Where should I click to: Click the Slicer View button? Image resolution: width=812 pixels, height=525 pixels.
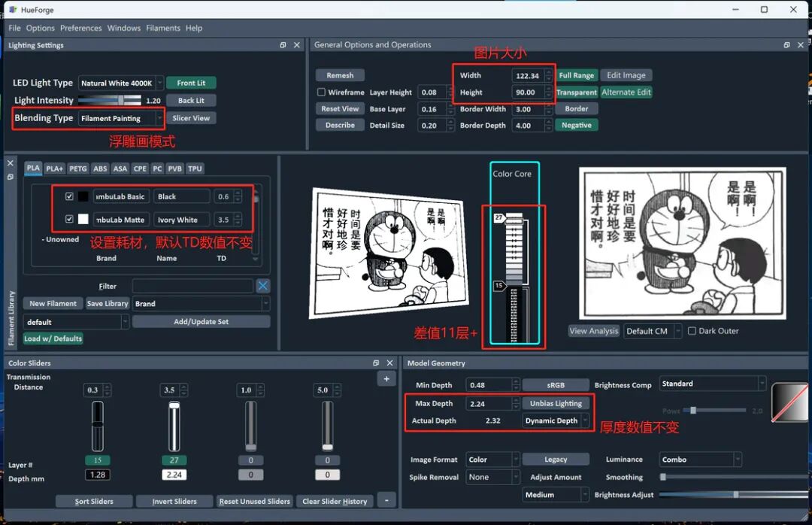pos(191,118)
